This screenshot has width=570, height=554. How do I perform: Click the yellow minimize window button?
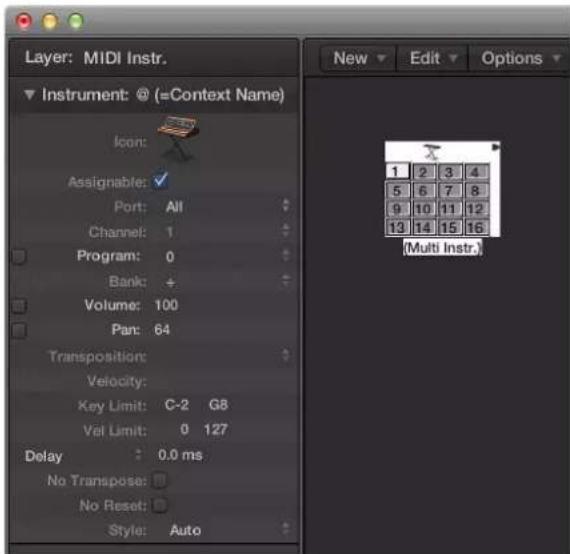click(50, 21)
